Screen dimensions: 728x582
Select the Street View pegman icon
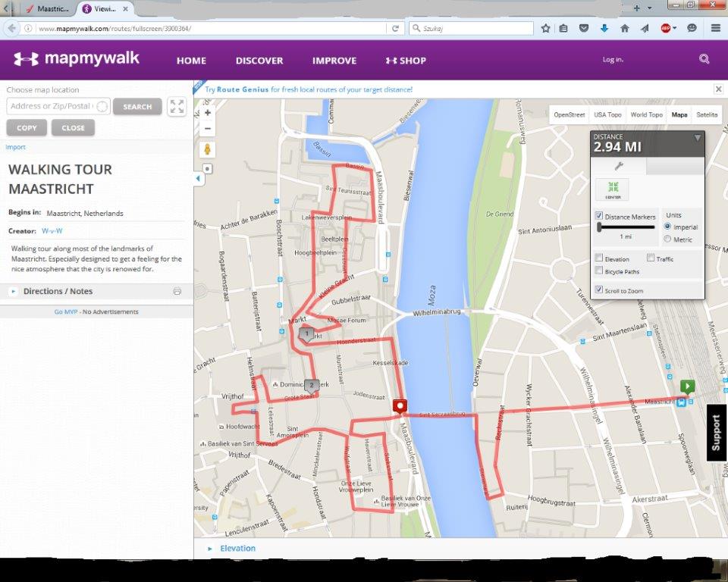(x=208, y=149)
